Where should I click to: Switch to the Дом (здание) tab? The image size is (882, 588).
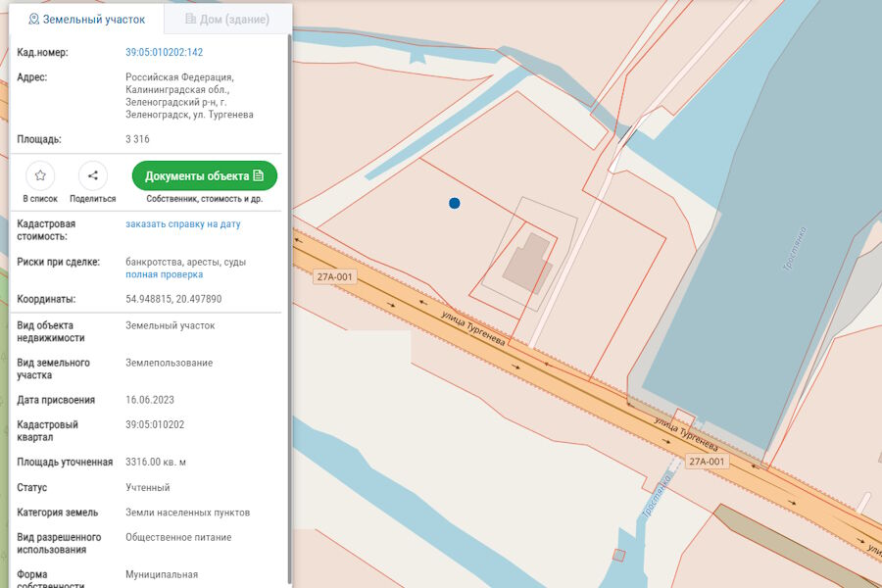(x=226, y=20)
